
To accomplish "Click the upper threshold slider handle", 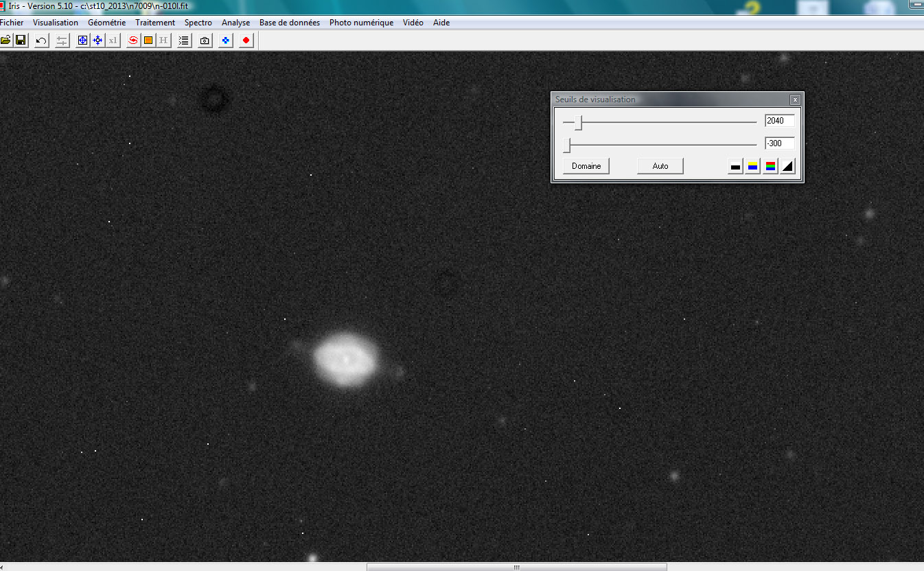I will [x=579, y=122].
